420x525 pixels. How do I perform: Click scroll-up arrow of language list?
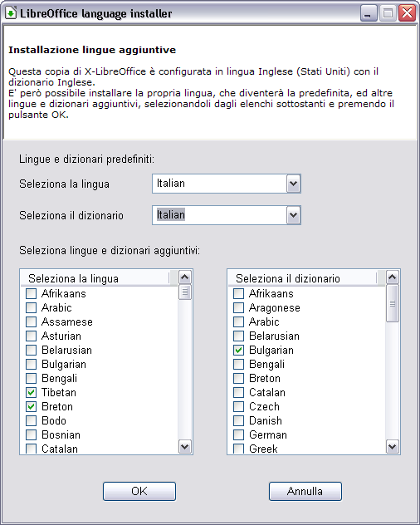[x=185, y=277]
